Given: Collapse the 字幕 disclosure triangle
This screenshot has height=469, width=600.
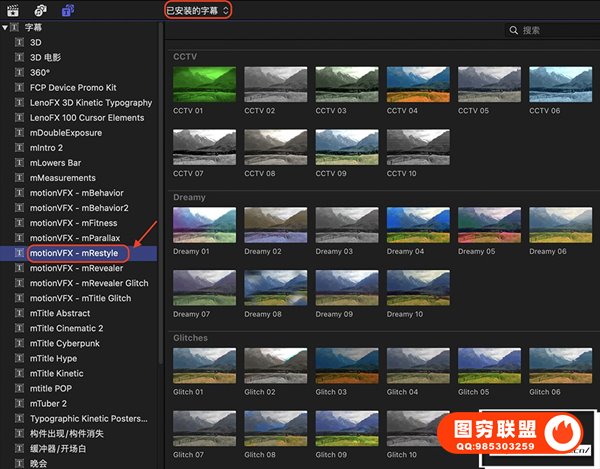Looking at the screenshot, I should [x=6, y=27].
